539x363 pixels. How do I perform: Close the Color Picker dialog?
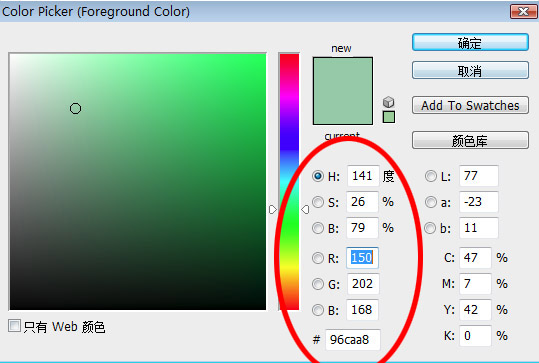click(523, 12)
